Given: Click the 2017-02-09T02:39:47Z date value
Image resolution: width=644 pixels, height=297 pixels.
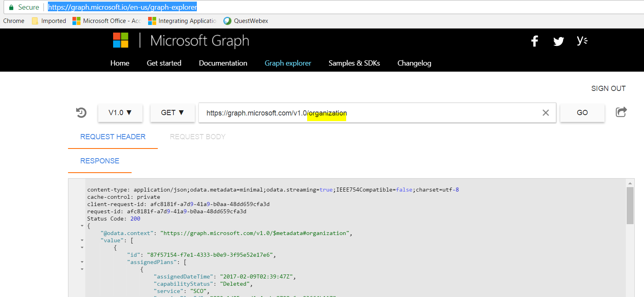Looking at the screenshot, I should [x=256, y=277].
